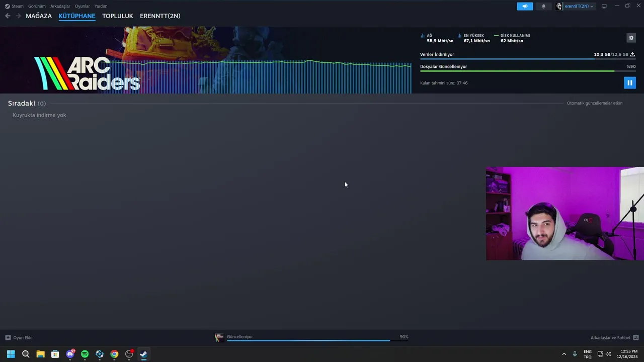644x362 pixels.
Task: Click Kalan tahmini süre: 07:46
Action: (x=444, y=83)
